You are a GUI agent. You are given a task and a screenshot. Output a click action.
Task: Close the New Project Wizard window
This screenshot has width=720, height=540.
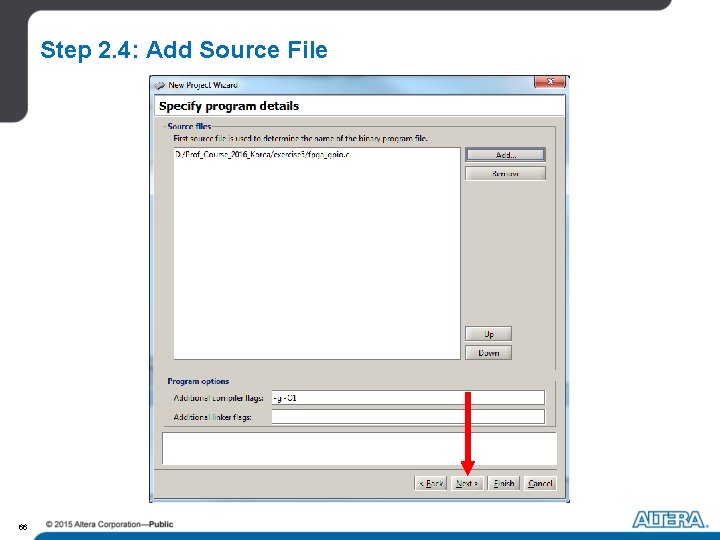click(x=550, y=82)
